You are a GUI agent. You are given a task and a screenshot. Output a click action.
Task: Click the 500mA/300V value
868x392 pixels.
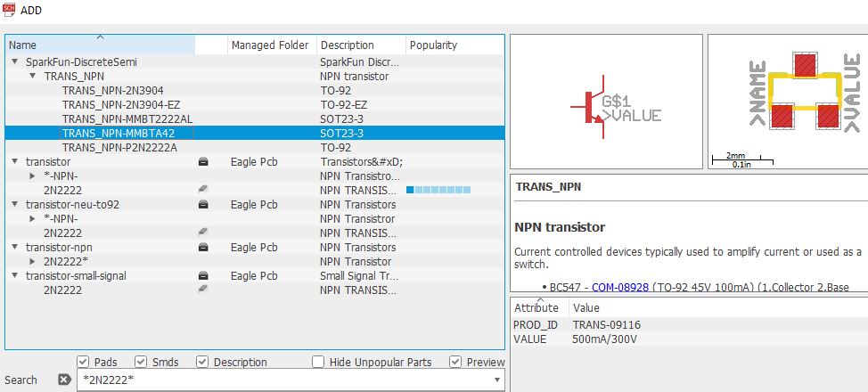(604, 339)
